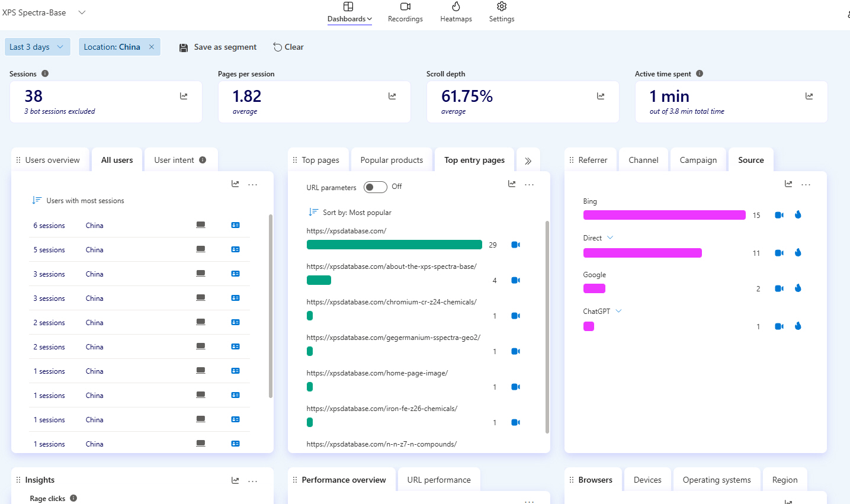The height and width of the screenshot is (504, 850).
Task: Select the Channel tab
Action: pos(643,160)
